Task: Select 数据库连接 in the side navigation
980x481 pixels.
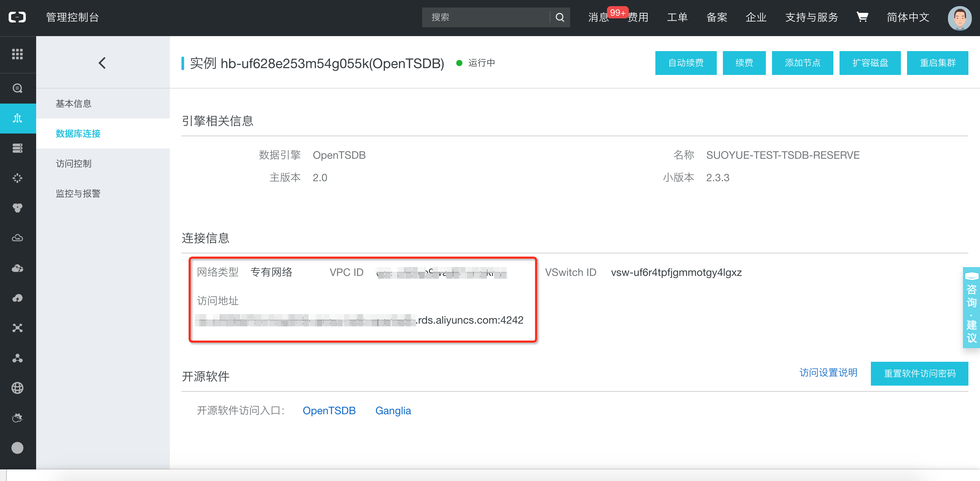Action: click(103, 133)
